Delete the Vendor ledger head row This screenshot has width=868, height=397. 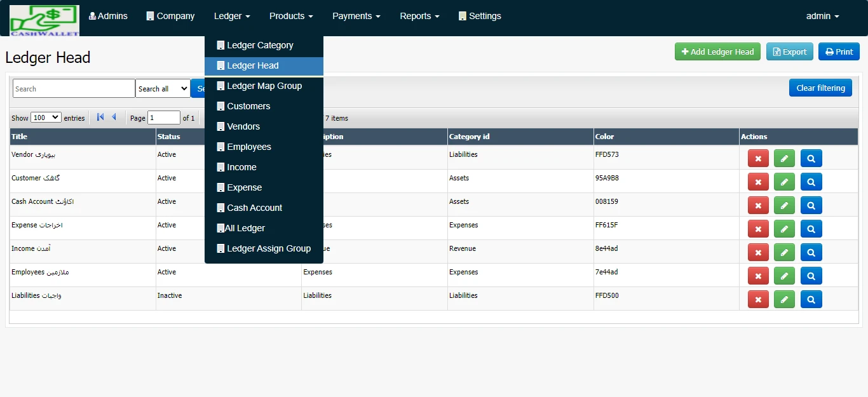758,158
